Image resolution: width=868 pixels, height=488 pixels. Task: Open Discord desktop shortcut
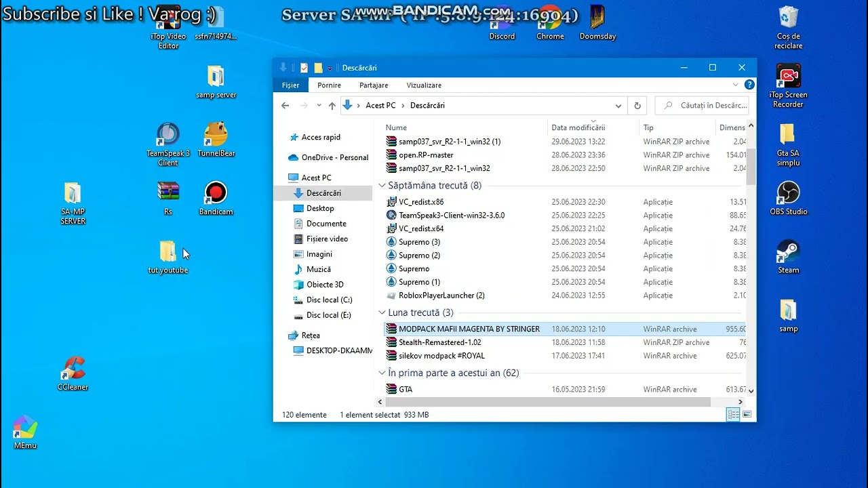coord(502,23)
